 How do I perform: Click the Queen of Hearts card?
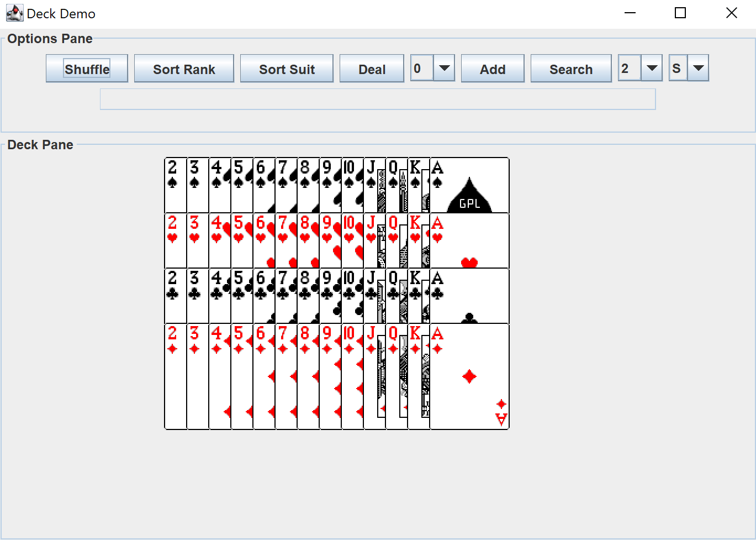coord(396,240)
